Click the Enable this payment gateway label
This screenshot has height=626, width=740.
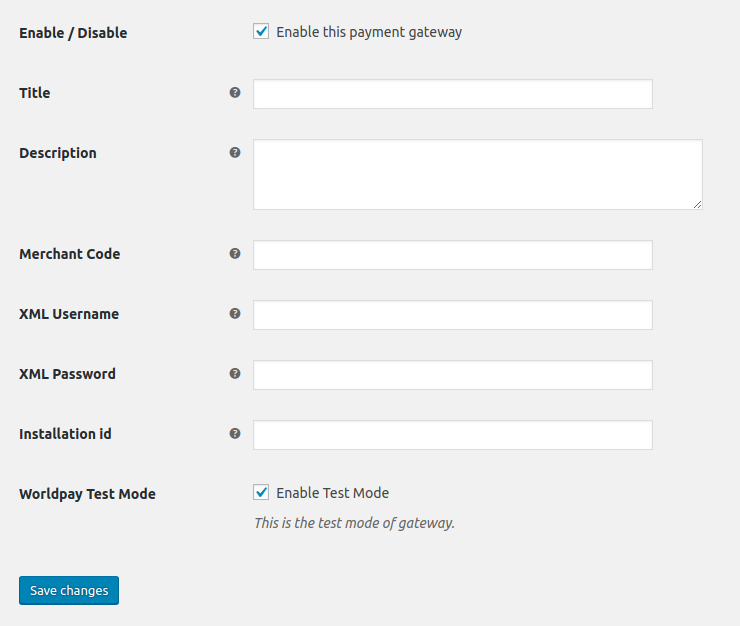(x=369, y=32)
